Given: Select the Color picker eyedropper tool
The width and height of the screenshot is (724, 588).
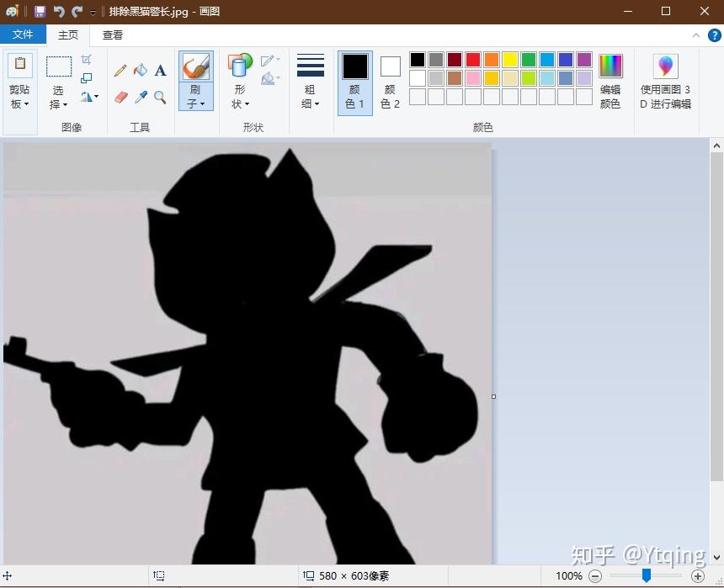Looking at the screenshot, I should [x=141, y=97].
